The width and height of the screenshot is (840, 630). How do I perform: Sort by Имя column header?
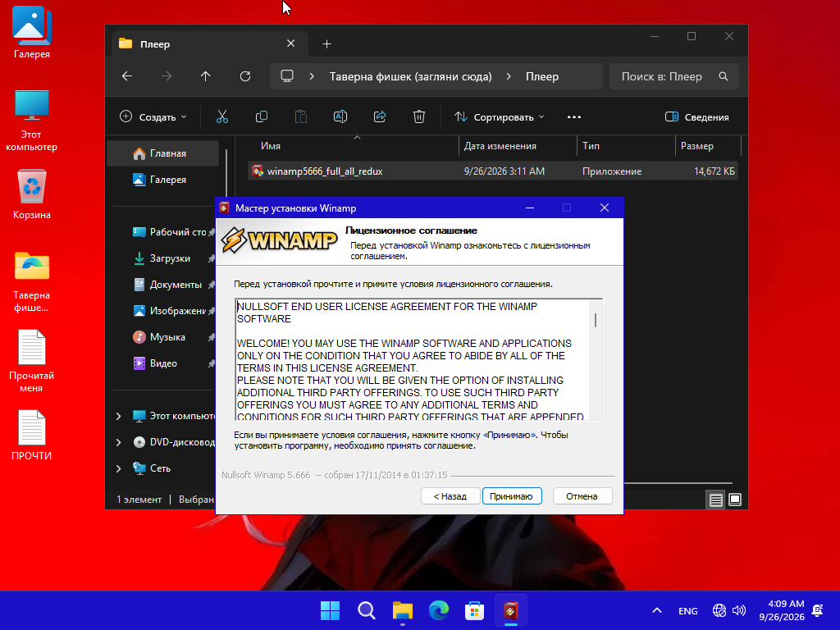(352, 146)
